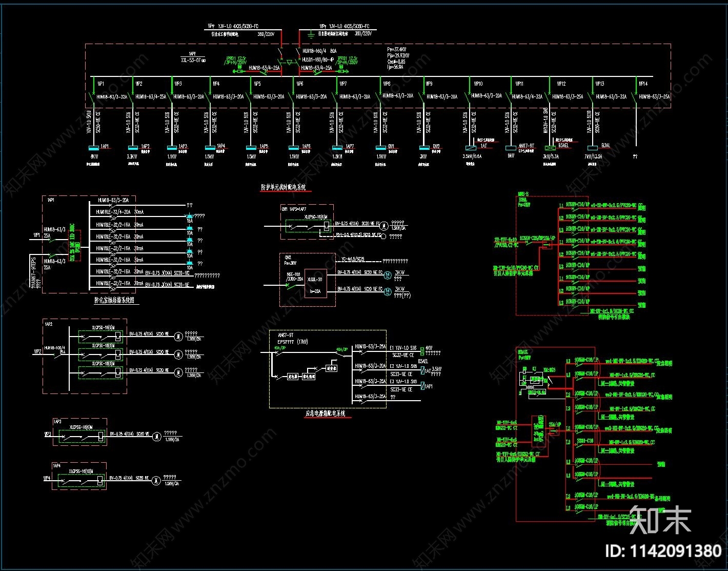The height and width of the screenshot is (571, 728).
Task: Select the 8KW load value under 1AP1
Action: [x=94, y=156]
